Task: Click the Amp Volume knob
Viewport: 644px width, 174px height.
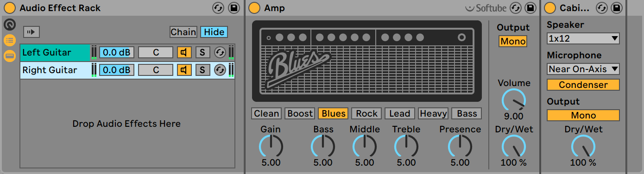Action: [x=513, y=100]
